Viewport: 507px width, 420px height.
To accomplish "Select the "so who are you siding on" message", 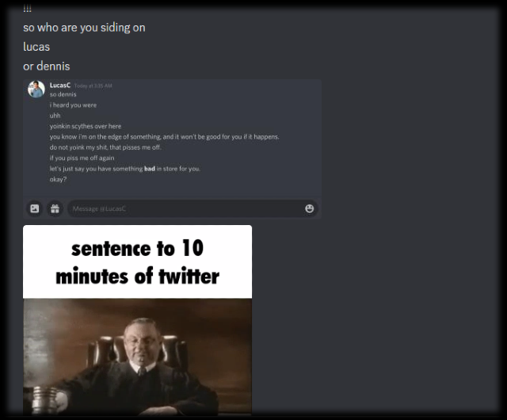I will click(x=84, y=28).
